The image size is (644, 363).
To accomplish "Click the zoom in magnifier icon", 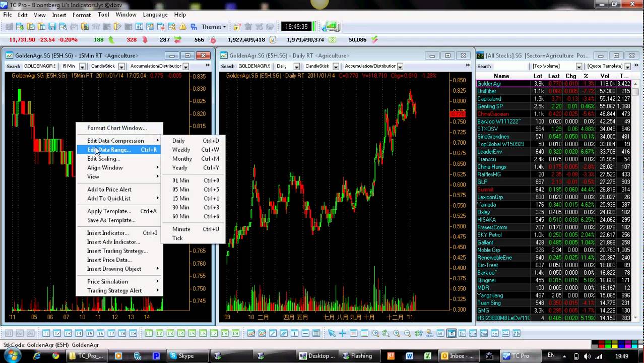I will pos(397,333).
